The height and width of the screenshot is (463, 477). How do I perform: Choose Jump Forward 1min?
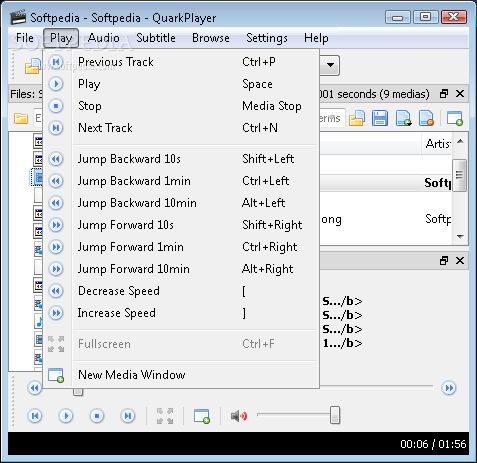181,247
